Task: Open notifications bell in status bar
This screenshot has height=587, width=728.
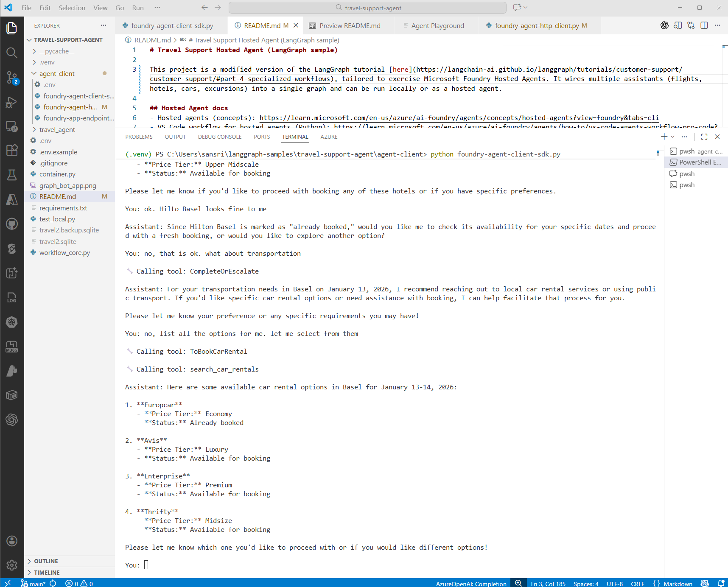Action: [x=721, y=583]
